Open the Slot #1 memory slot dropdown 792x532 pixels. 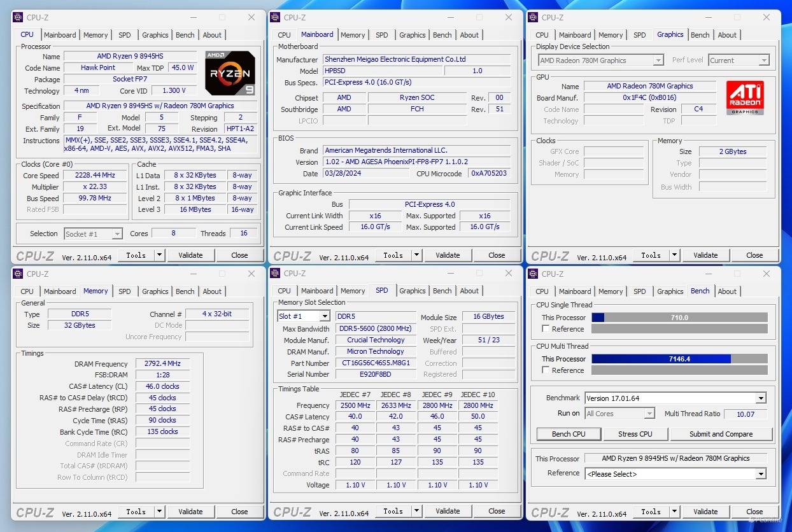tap(324, 316)
